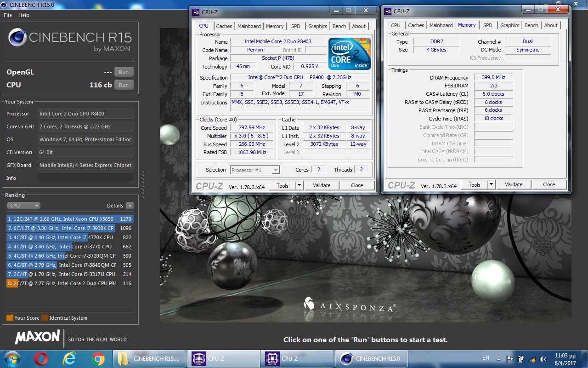Viewport: 588px width, 368px height.
Task: Switch to Caches tab in left CPU-Z
Action: point(224,26)
